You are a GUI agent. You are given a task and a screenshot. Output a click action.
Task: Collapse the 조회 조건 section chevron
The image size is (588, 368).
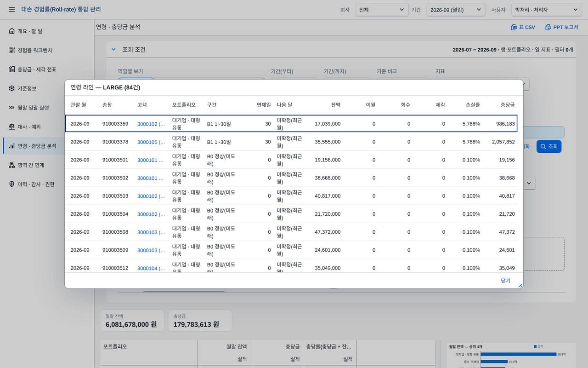[113, 50]
